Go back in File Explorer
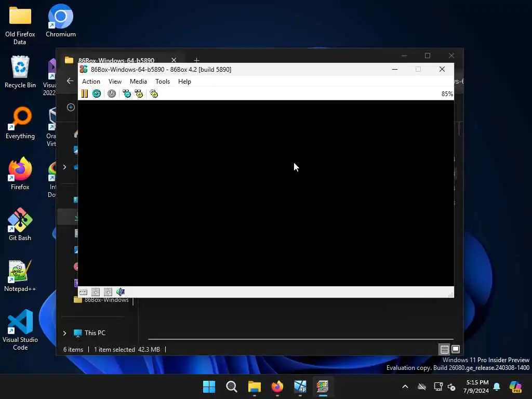The height and width of the screenshot is (399, 532). 70,81
